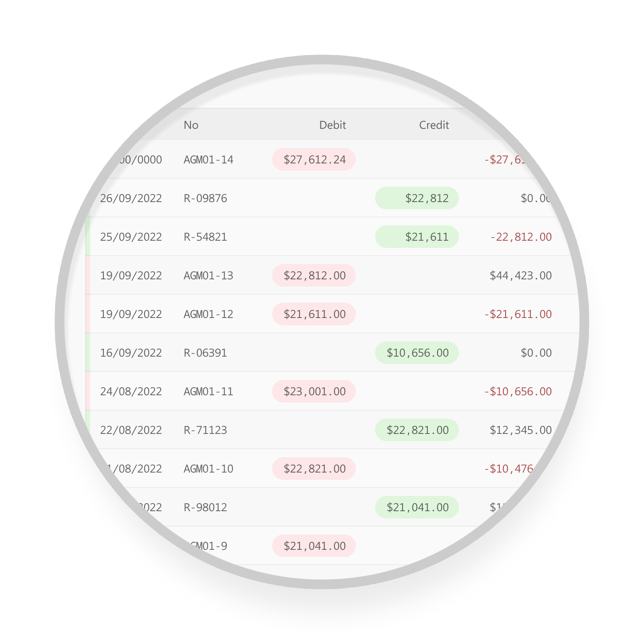Select entry AGM01-10
This screenshot has height=644, width=644.
tap(208, 469)
